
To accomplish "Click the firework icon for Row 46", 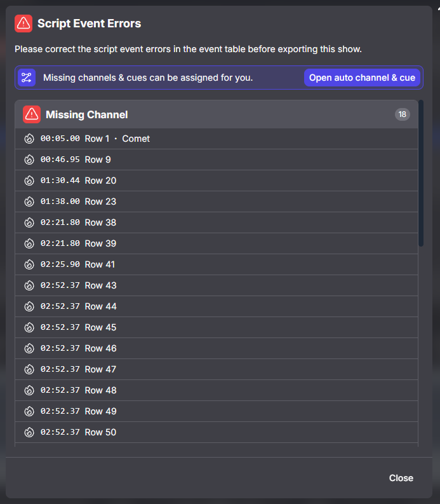I will [29, 348].
